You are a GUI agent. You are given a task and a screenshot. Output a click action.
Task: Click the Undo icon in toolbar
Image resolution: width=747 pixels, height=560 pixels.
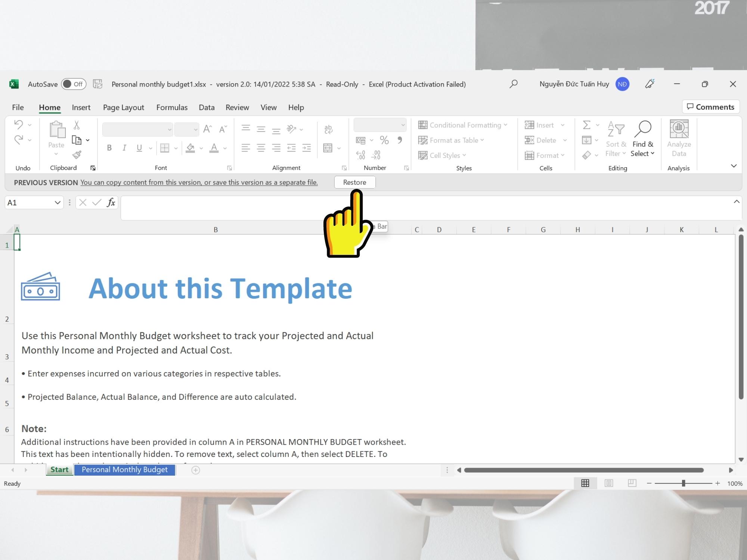18,125
